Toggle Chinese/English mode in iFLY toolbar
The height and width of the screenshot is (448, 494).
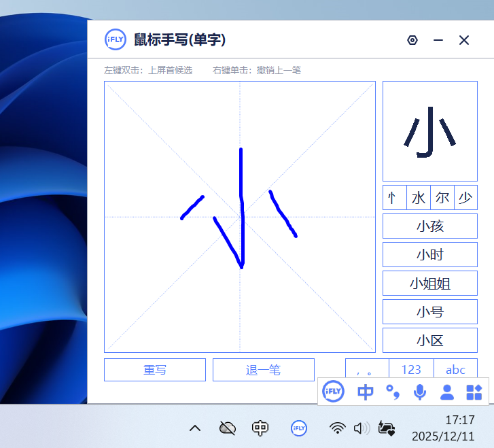click(366, 392)
